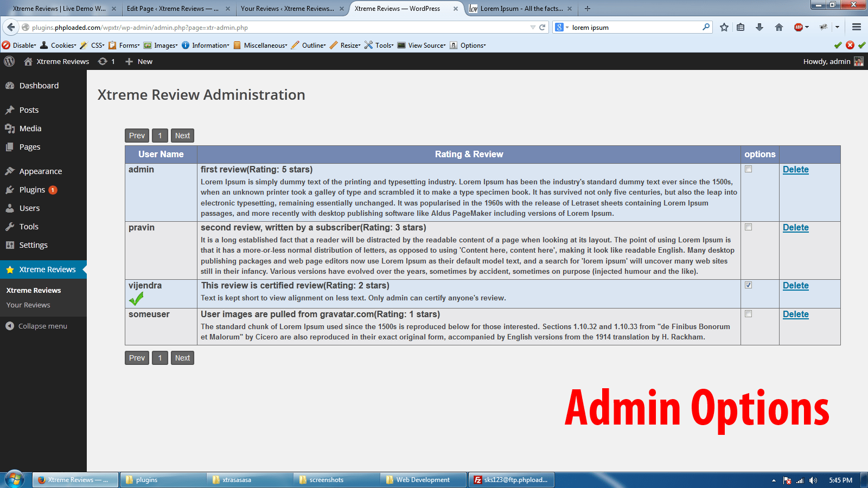Click the Next button below the table
Image resolution: width=868 pixels, height=488 pixels.
coord(182,358)
